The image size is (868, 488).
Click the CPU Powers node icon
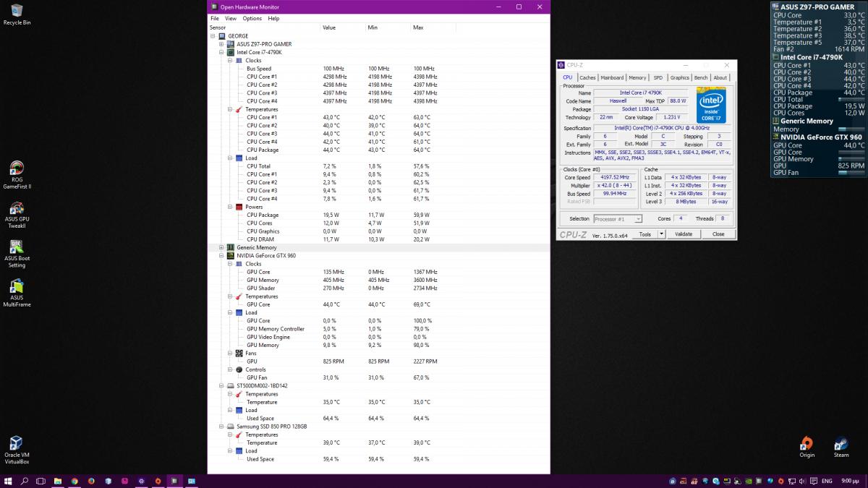click(x=239, y=207)
